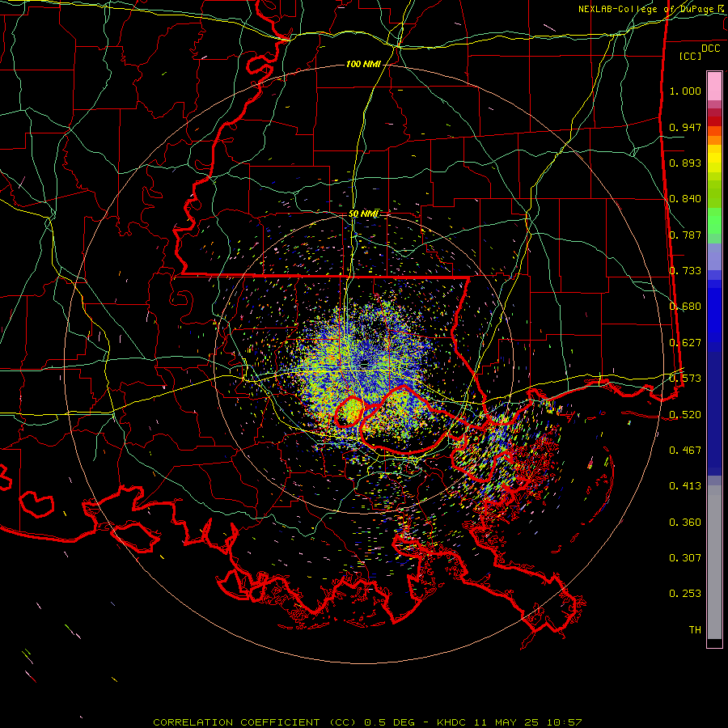Select the 1.000 legend value
Screen dimensions: 728x728
685,91
